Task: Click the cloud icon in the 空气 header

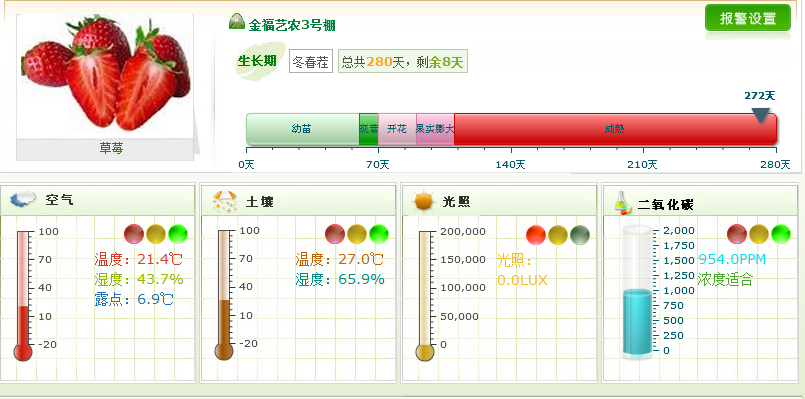Action: point(23,199)
